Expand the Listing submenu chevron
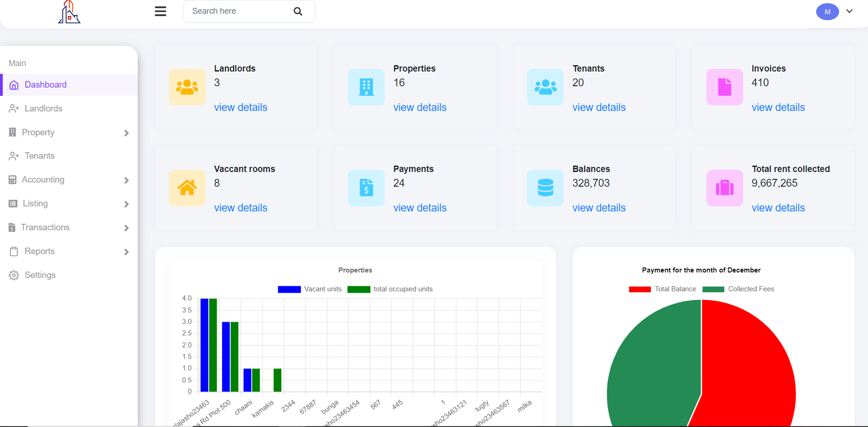Viewport: 868px width, 427px height. pyautogui.click(x=126, y=204)
